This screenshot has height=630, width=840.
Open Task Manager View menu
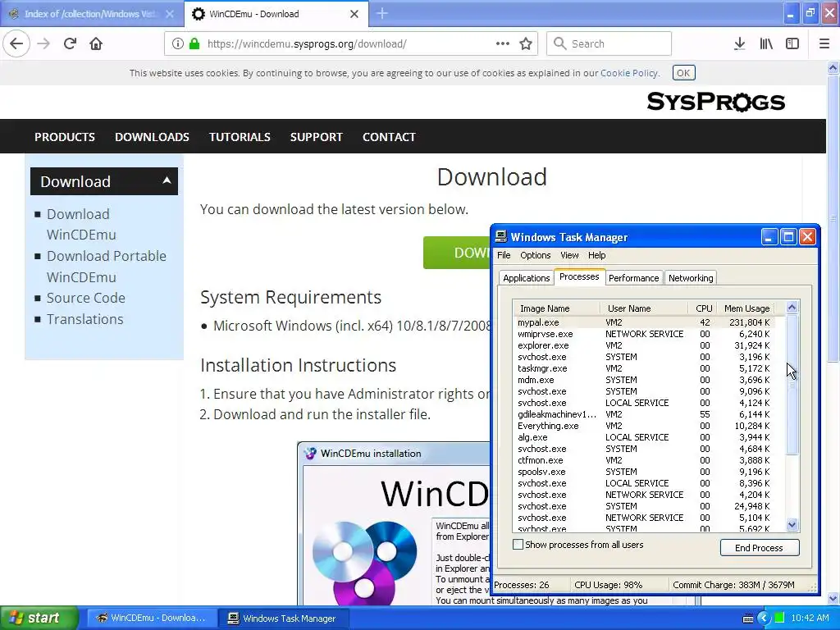point(569,255)
